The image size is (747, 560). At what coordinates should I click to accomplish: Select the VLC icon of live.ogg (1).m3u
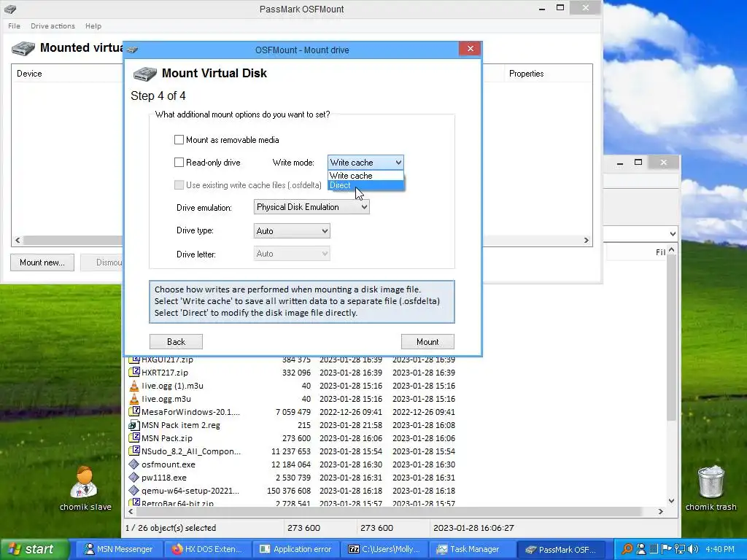click(x=134, y=386)
